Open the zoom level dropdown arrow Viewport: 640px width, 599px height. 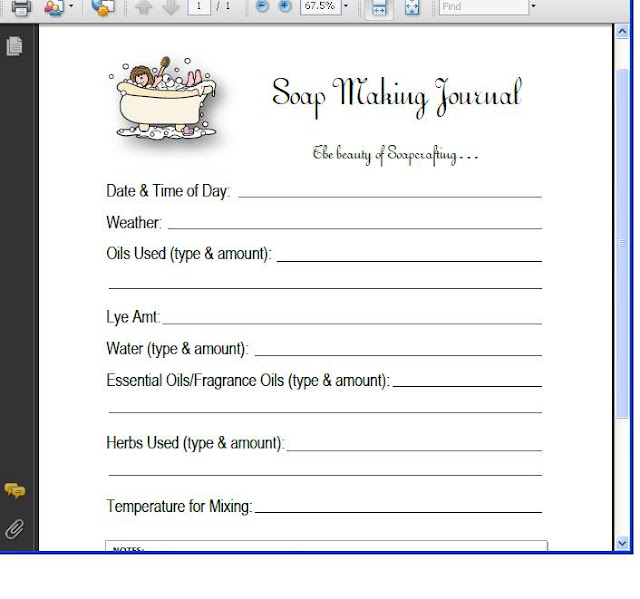[346, 6]
